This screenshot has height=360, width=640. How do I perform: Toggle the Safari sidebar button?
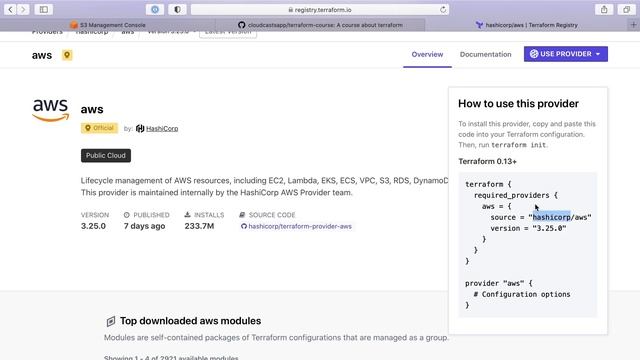pos(44,9)
